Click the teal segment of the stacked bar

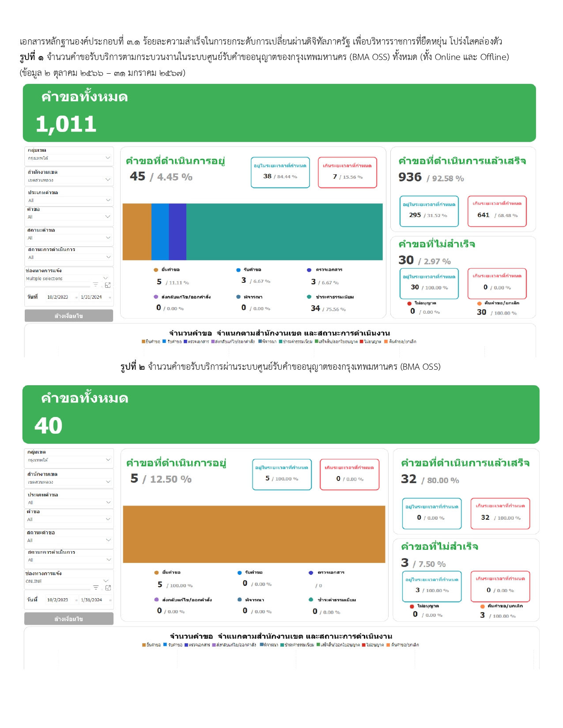[284, 232]
